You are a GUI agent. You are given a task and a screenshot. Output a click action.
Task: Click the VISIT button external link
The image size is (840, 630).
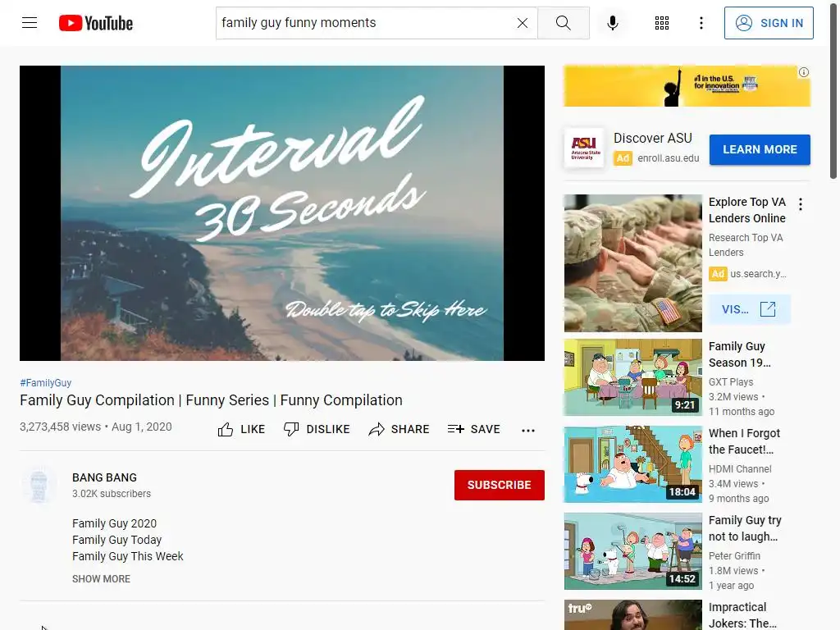[x=749, y=309]
